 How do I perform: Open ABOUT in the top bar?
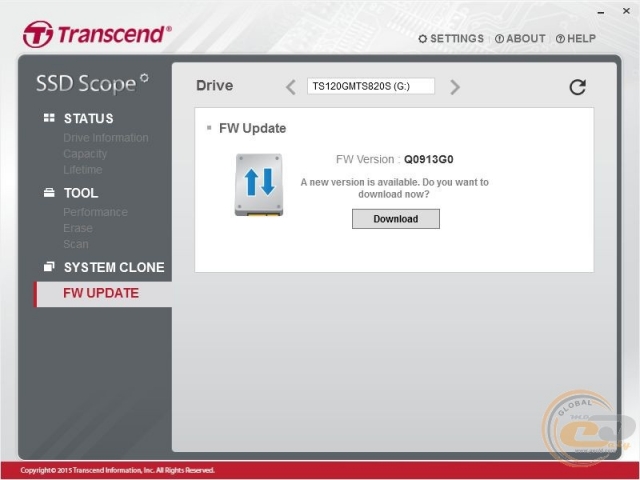coord(520,38)
